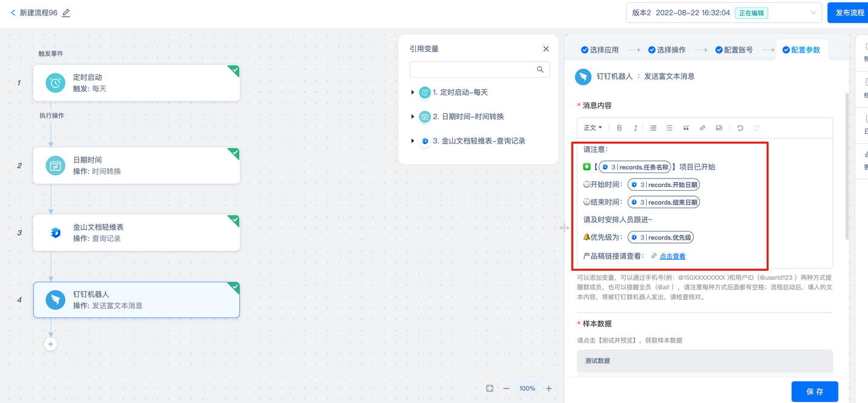Screen dimensions: 868x403
Task: Click the records.优先级 variable tag
Action: (661, 237)
